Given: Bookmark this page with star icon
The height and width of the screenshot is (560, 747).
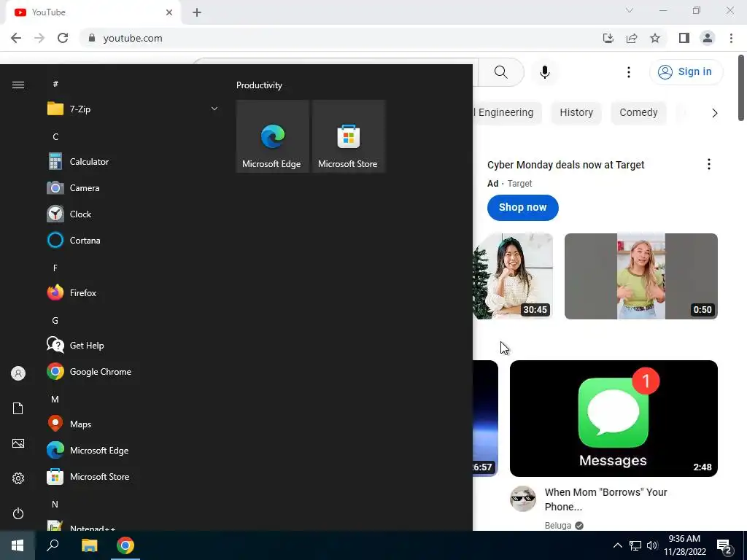Looking at the screenshot, I should pos(655,38).
